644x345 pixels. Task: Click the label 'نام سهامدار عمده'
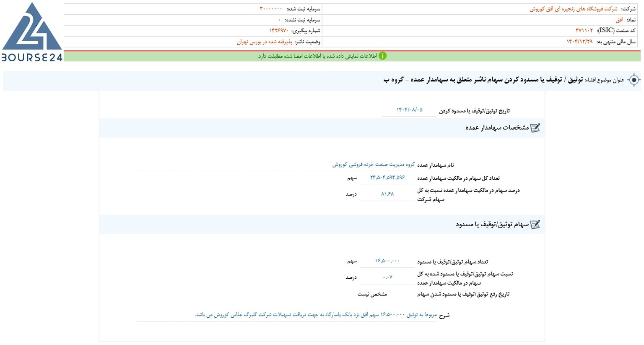tap(436, 165)
